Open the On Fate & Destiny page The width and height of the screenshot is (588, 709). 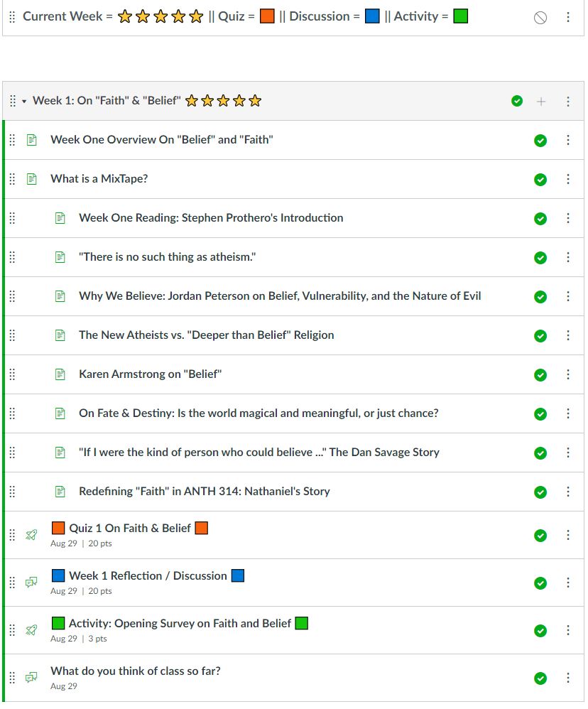tap(258, 413)
